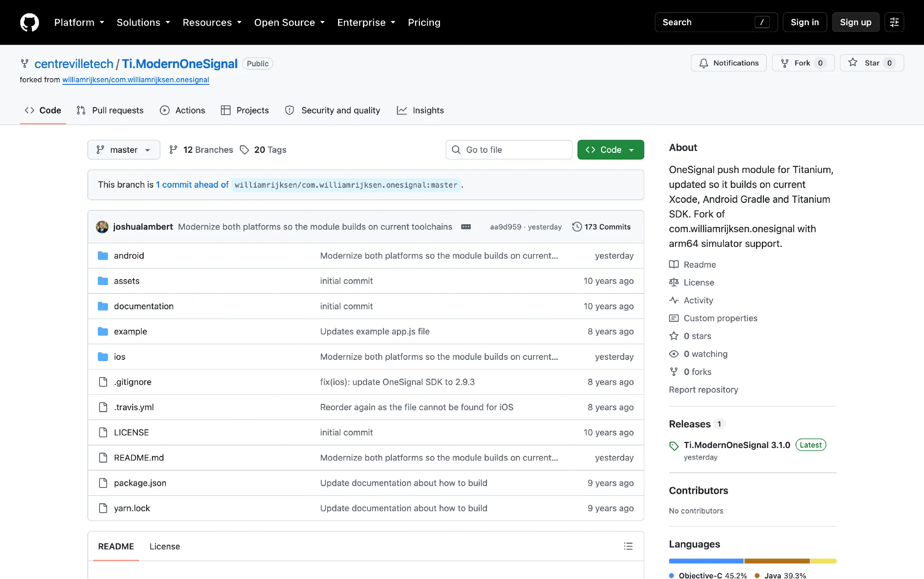924x579 pixels.
Task: Focus the header Search field
Action: click(x=716, y=22)
